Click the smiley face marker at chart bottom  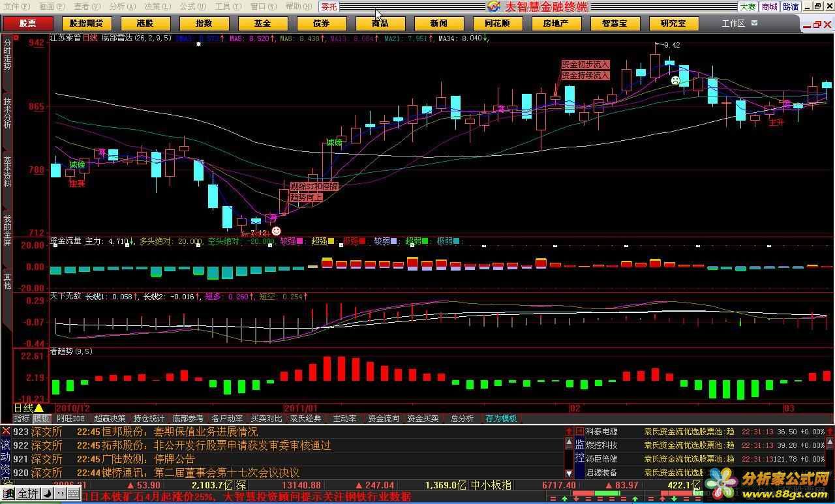point(276,231)
